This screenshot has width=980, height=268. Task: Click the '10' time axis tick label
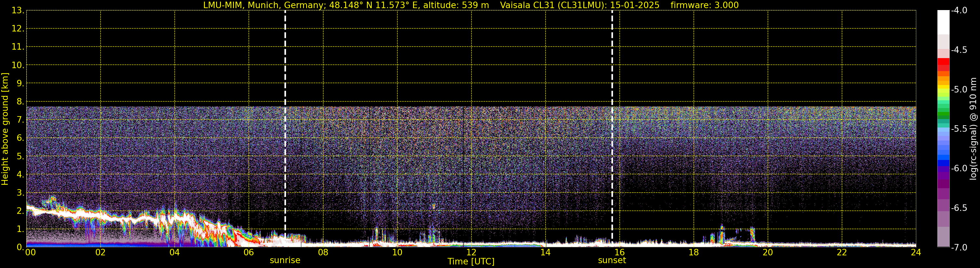(397, 253)
